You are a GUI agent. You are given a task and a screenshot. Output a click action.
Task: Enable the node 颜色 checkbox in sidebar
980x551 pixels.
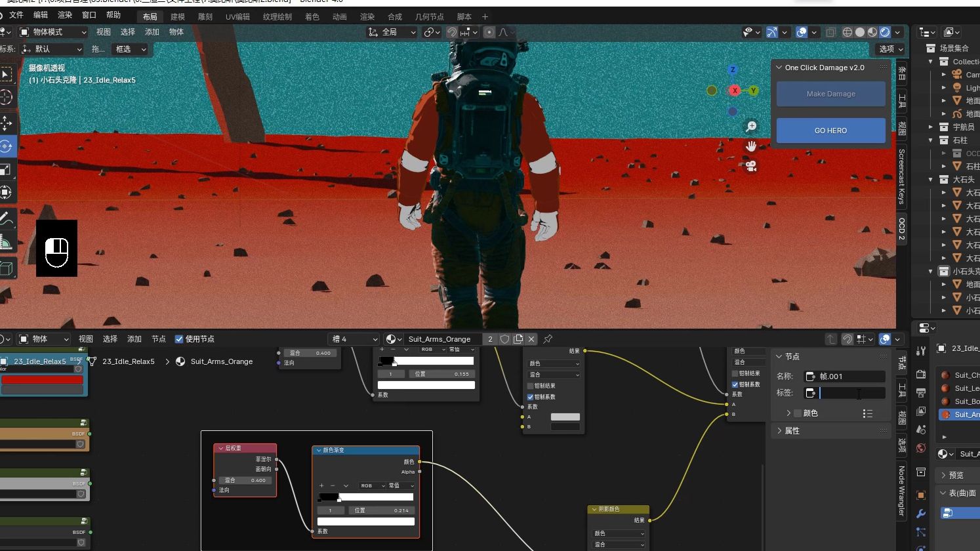click(x=798, y=413)
